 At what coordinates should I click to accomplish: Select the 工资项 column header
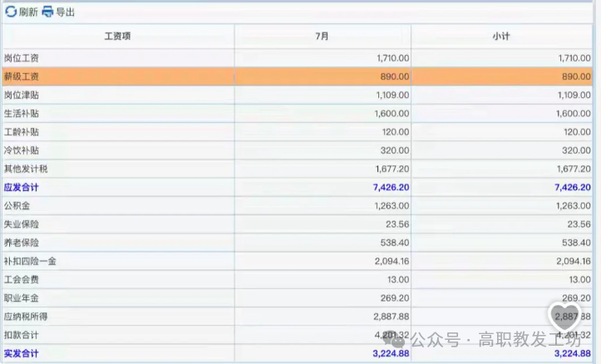coord(117,37)
